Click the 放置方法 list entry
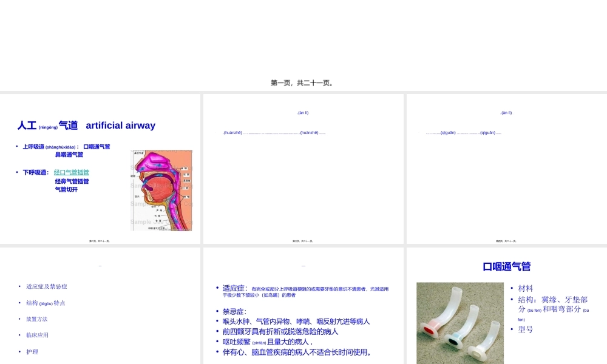This screenshot has width=607, height=364. click(38, 318)
